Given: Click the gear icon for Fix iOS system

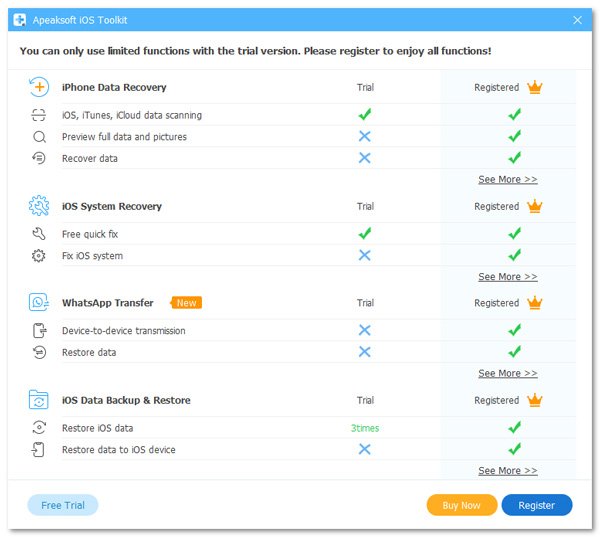Looking at the screenshot, I should click(39, 255).
